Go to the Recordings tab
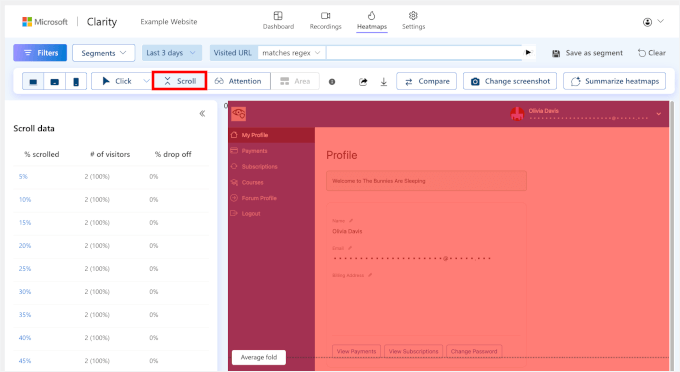Screen dimensions: 680x372 325,20
